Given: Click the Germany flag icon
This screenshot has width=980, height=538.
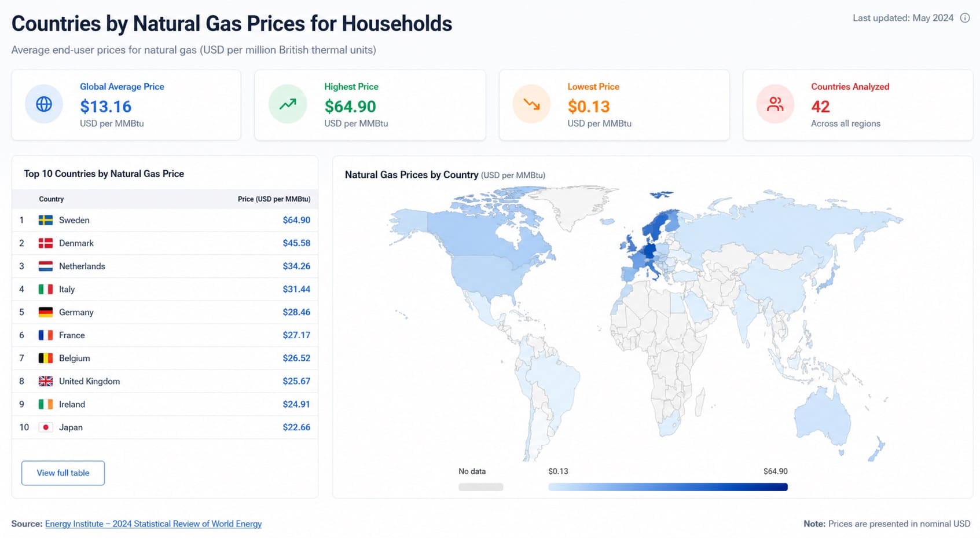Looking at the screenshot, I should click(46, 312).
